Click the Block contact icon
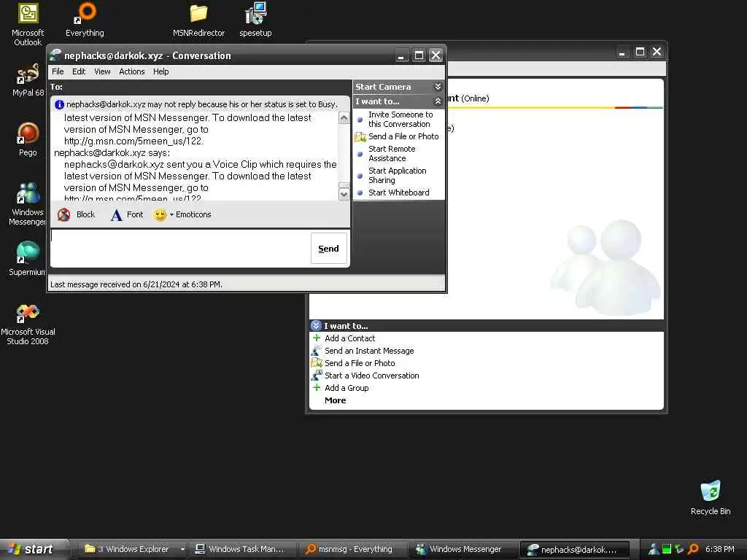 coord(64,215)
